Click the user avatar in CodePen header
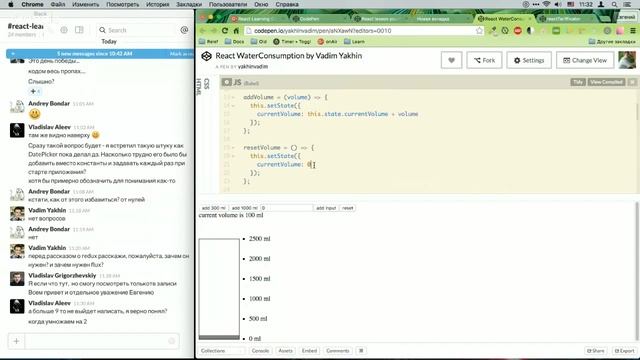Screen dimensions: 640x360 point(627,60)
